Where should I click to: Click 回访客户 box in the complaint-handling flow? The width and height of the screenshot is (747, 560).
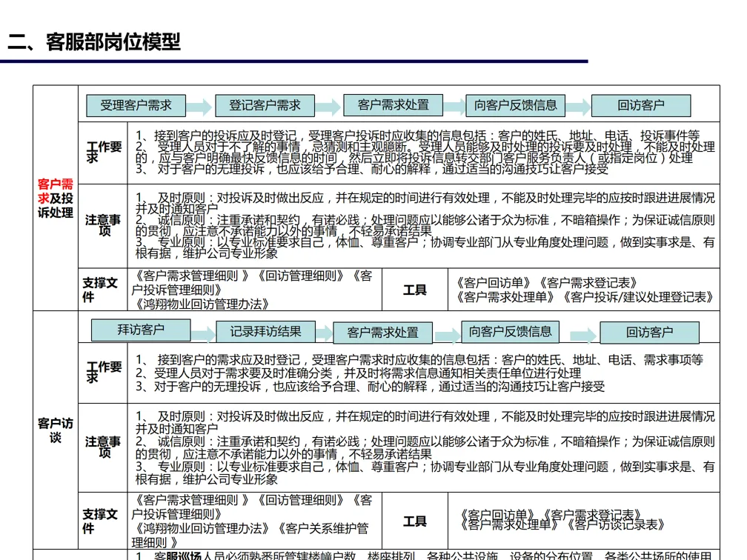pos(641,105)
